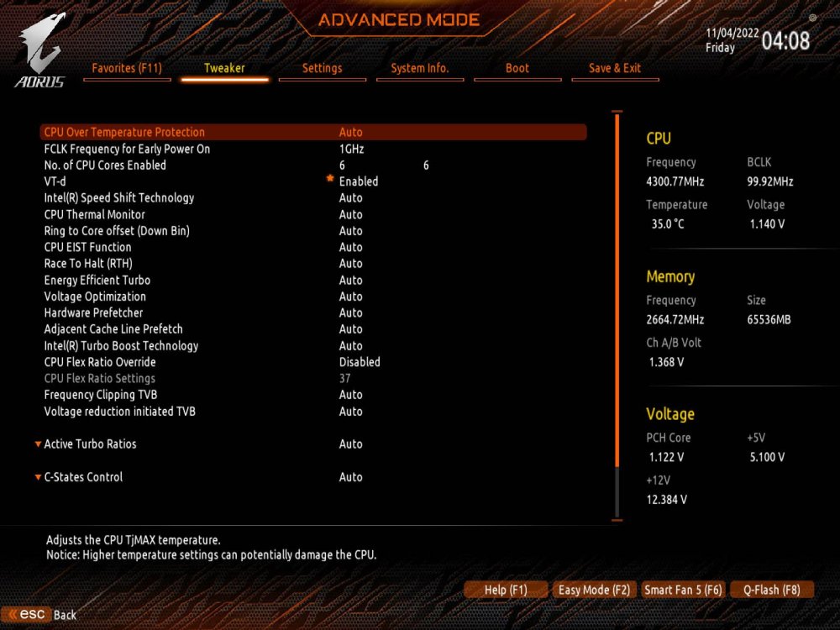This screenshot has height=630, width=840.
Task: Click the esc Back chevron icon
Action: point(13,614)
